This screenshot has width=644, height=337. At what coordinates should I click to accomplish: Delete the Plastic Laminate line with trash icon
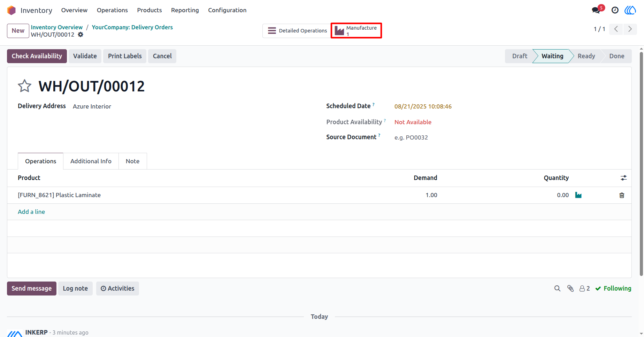click(622, 195)
